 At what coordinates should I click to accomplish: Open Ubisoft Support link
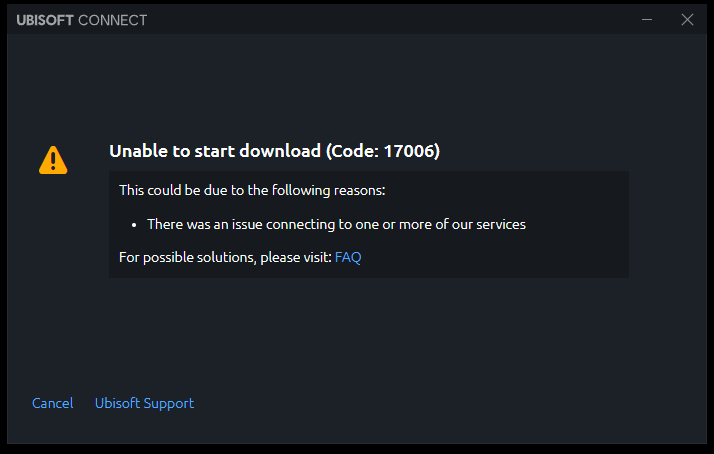(144, 403)
